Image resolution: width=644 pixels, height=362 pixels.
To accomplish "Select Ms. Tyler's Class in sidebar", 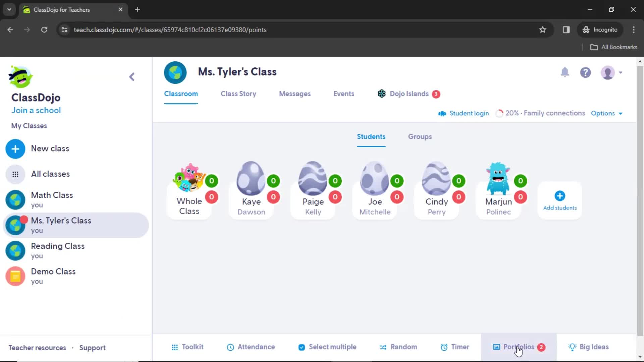I will (76, 225).
